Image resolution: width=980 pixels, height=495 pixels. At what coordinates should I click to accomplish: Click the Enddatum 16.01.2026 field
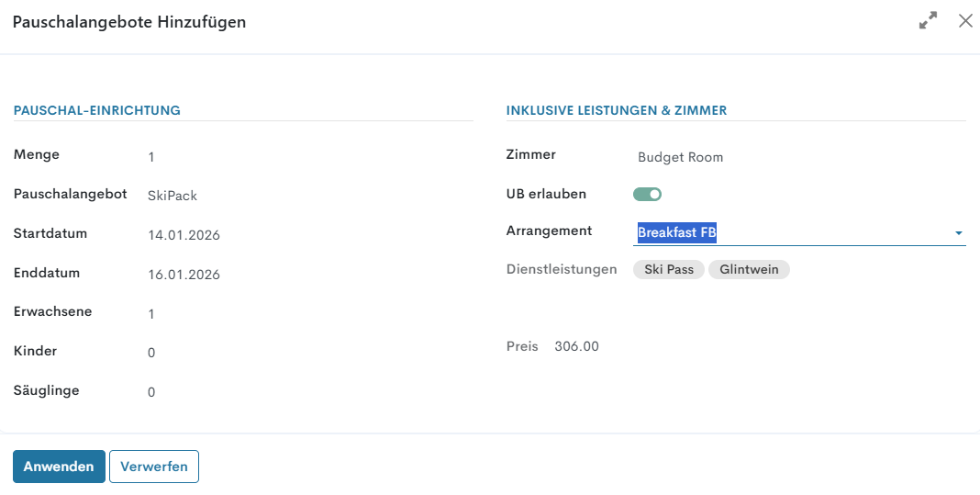click(184, 275)
